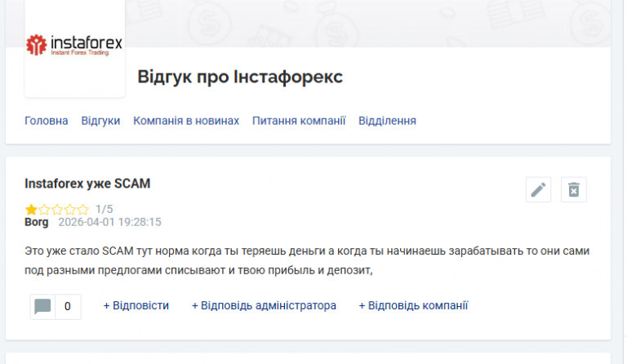Open the Відділення tab
627x364 pixels.
387,121
